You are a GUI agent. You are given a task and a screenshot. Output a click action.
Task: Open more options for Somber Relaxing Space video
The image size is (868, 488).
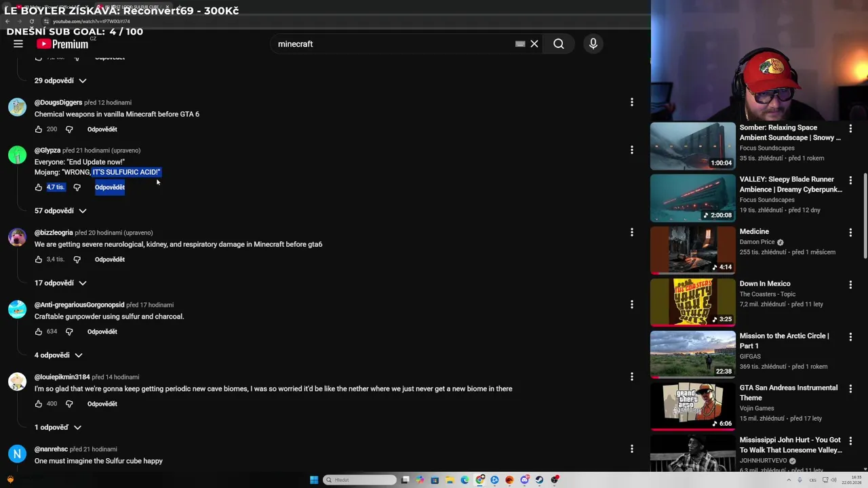[850, 127]
